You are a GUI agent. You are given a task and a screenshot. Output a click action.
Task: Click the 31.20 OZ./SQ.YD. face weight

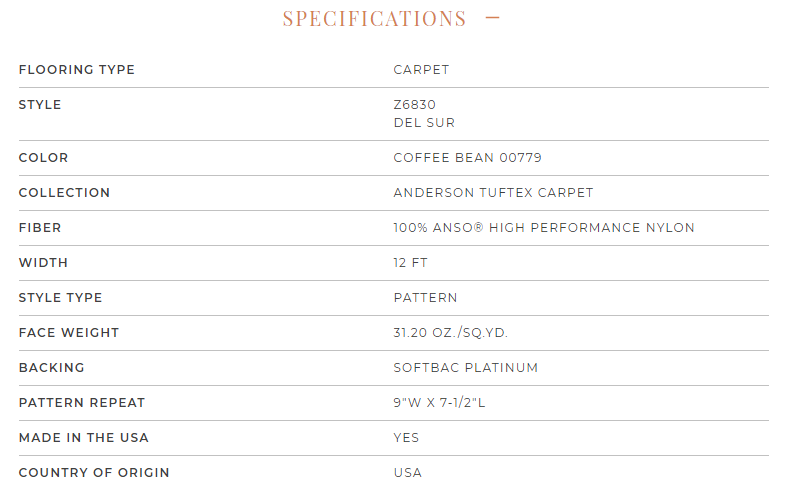click(x=450, y=333)
